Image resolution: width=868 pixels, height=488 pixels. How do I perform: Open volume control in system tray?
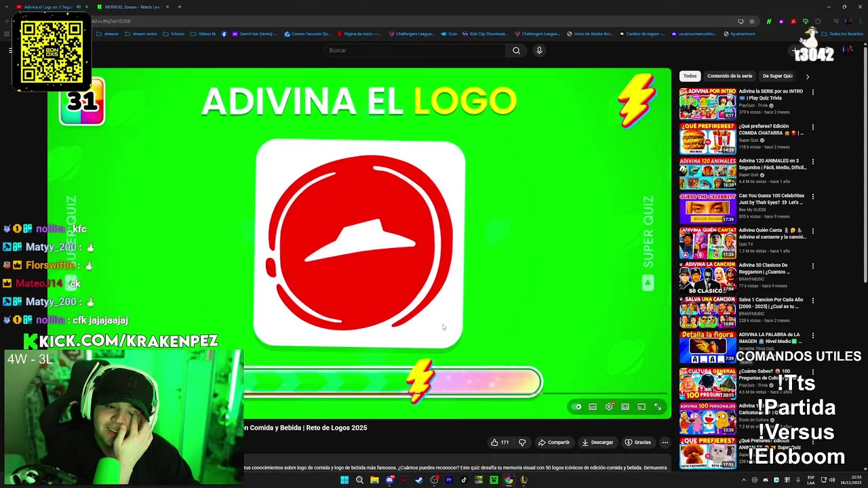[x=831, y=480]
